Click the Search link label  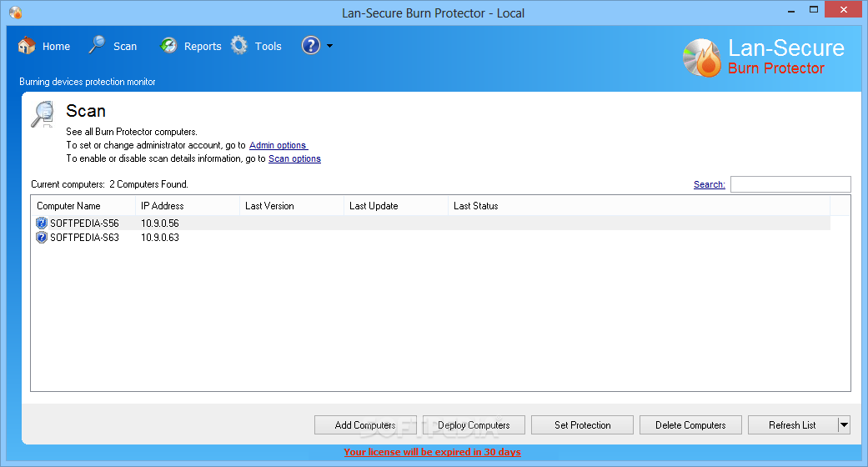[x=709, y=184]
